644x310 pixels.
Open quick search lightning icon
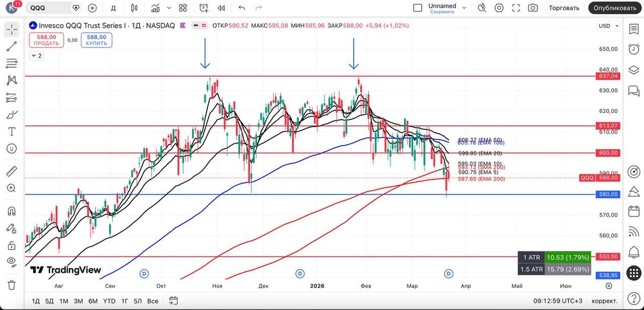(x=481, y=8)
